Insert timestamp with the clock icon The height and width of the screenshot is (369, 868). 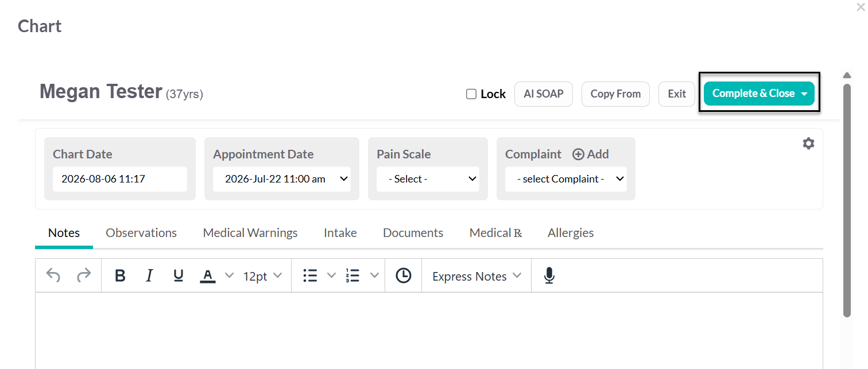pyautogui.click(x=404, y=276)
